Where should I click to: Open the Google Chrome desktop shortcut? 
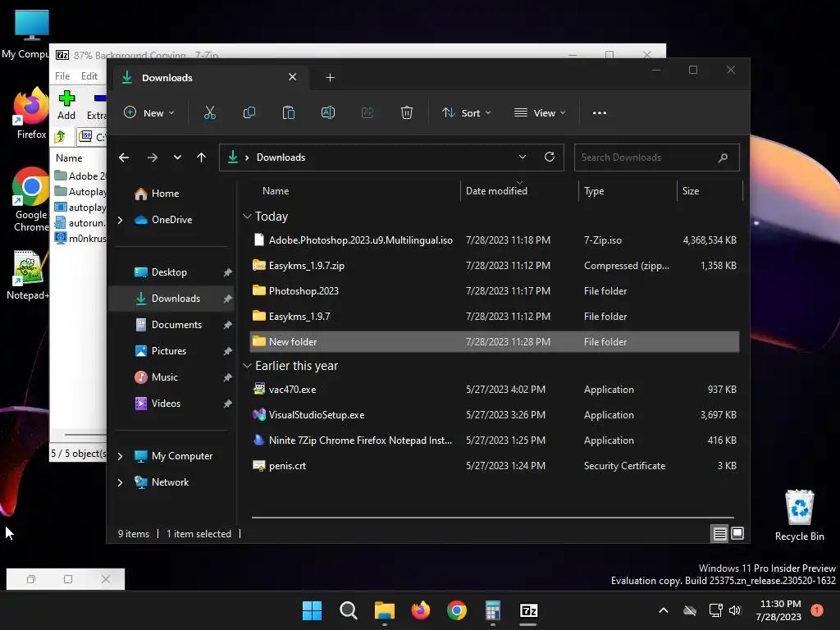pos(31,199)
